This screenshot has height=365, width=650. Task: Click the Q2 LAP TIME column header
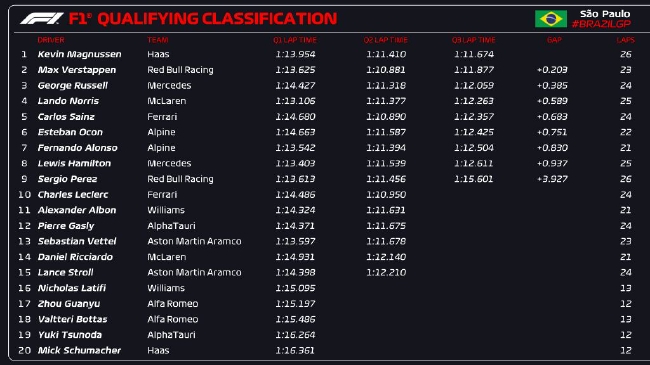tap(386, 40)
